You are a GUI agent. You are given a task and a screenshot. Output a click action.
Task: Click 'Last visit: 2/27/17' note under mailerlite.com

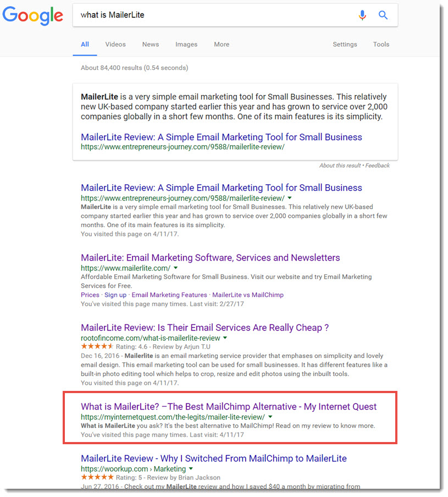pos(217,304)
